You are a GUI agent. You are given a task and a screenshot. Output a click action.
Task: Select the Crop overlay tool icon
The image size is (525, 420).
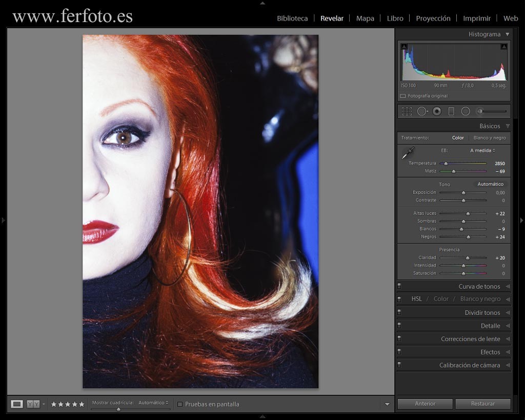(x=407, y=111)
